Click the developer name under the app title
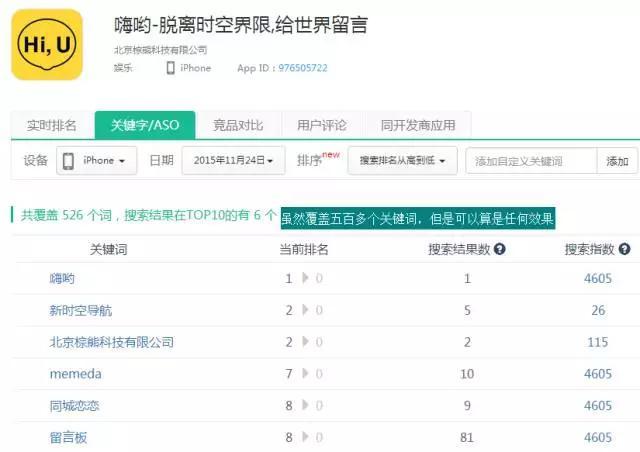The width and height of the screenshot is (640, 452). [x=160, y=50]
